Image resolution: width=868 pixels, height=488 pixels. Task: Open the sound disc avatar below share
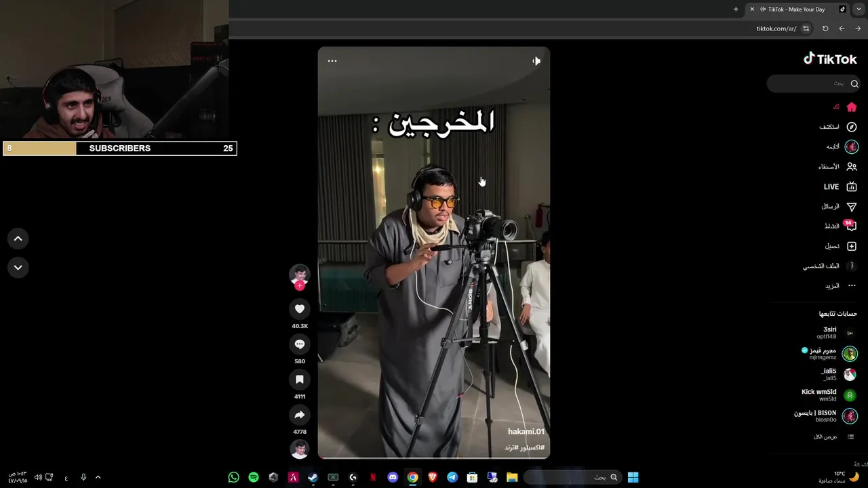coord(300,449)
